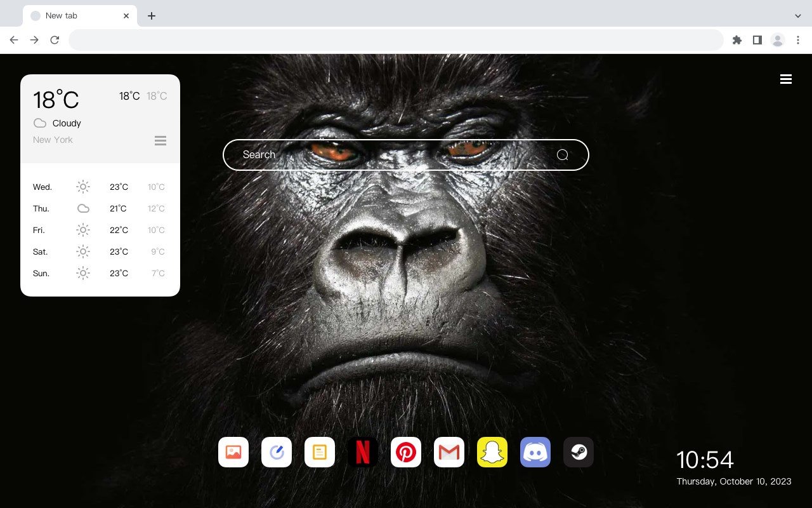
Task: Click the current temperature 18°C
Action: click(56, 100)
